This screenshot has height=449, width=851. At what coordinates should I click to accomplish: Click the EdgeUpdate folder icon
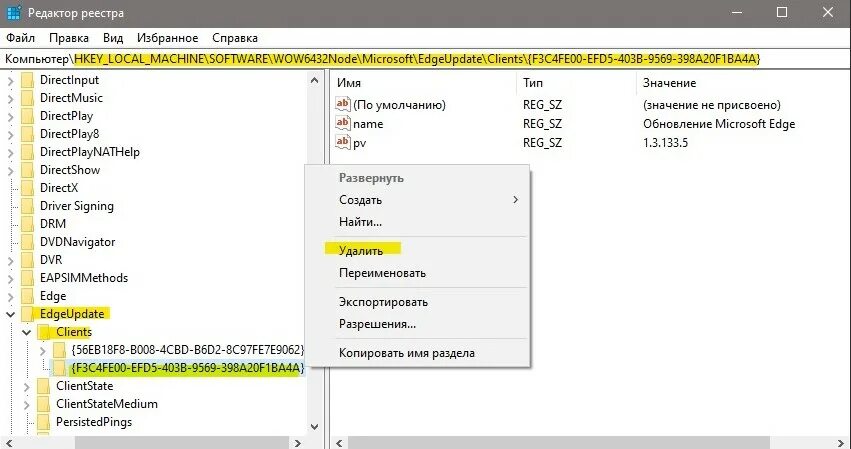pyautogui.click(x=27, y=314)
